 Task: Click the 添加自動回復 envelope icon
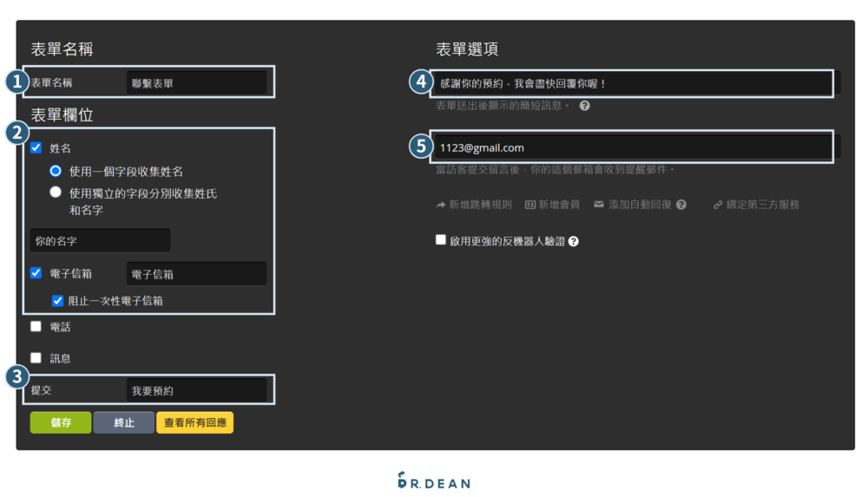[598, 204]
